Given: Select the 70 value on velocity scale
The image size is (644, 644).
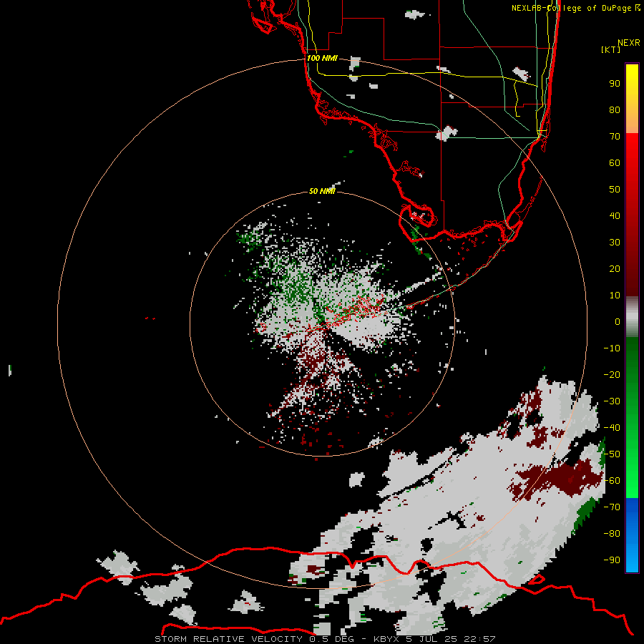Looking at the screenshot, I should [615, 137].
